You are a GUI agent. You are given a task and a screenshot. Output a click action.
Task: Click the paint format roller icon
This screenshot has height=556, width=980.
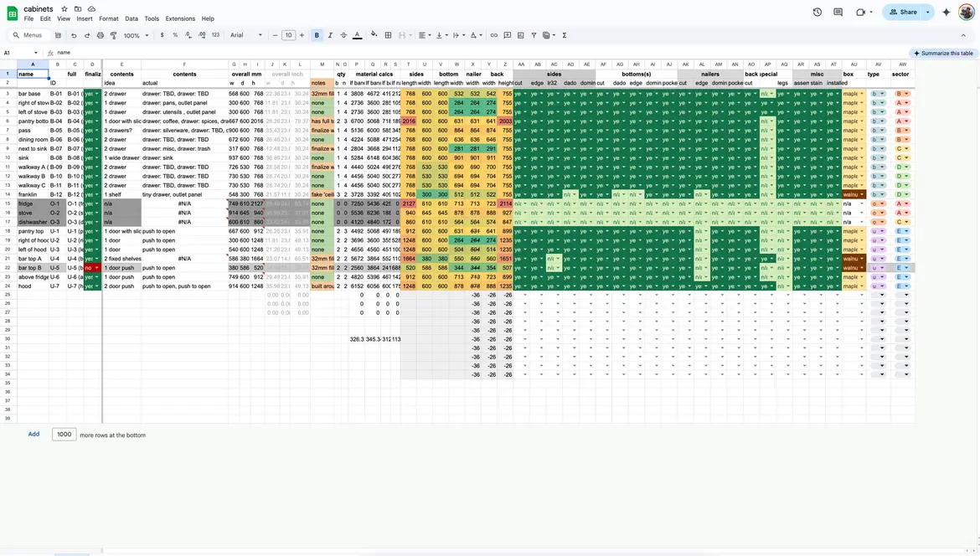coord(114,35)
